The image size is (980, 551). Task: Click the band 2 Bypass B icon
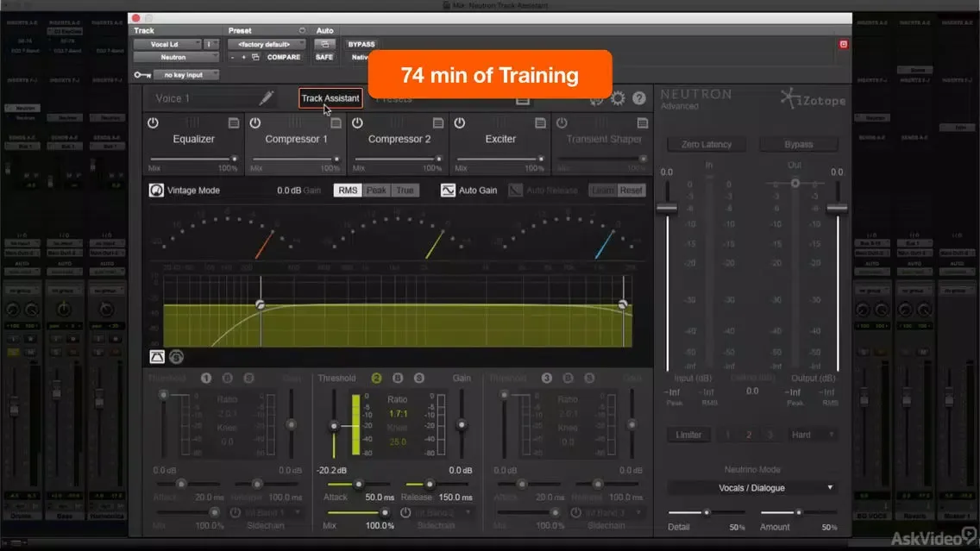click(x=398, y=378)
